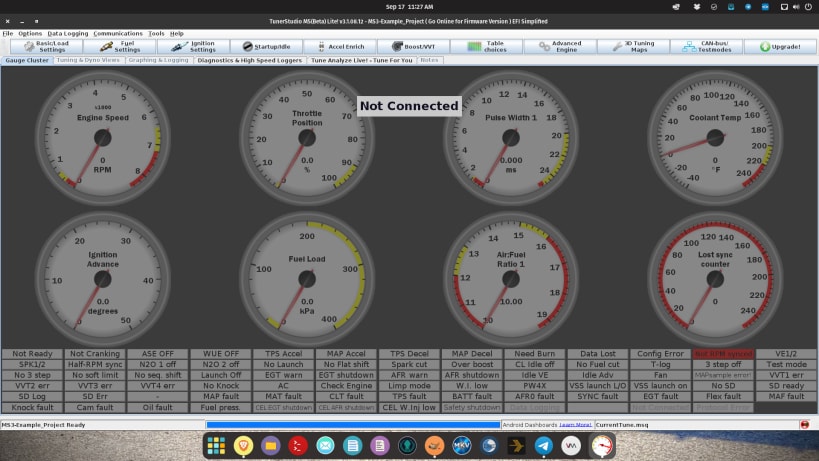The image size is (819, 461).
Task: Launch Brave browser from dock
Action: 243,446
